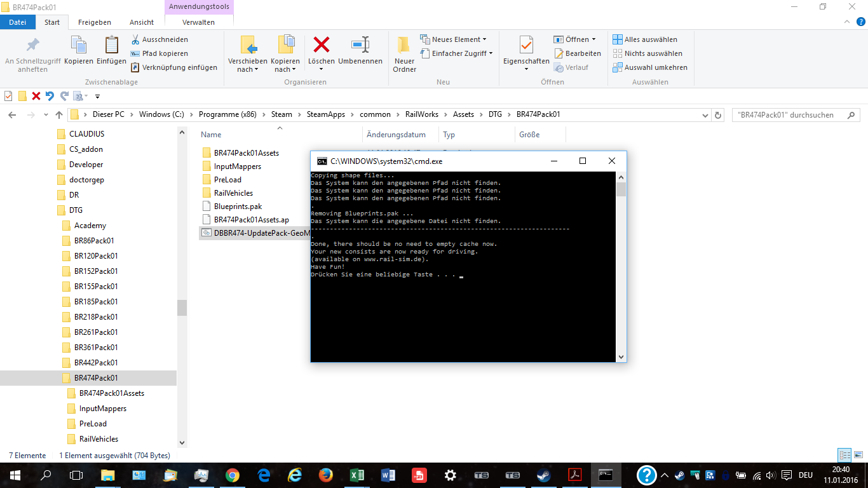This screenshot has height=488, width=868.
Task: Click the Umbenennen icon in ribbon
Action: 360,45
